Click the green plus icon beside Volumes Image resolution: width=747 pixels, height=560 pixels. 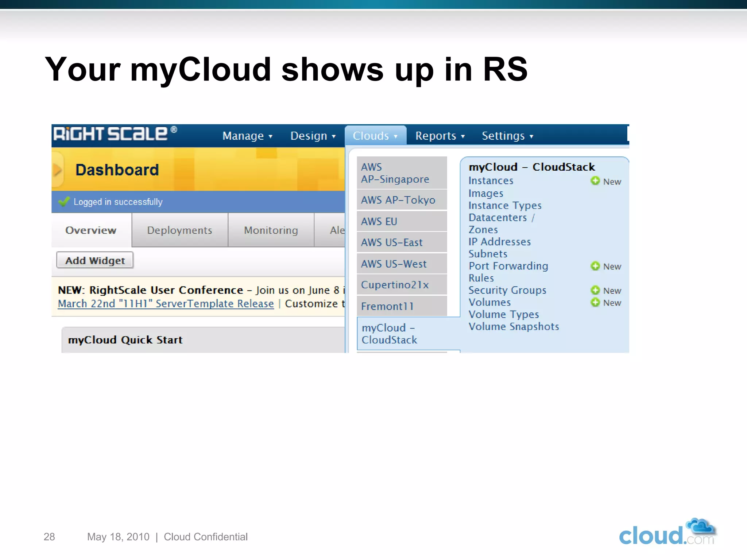tap(595, 302)
